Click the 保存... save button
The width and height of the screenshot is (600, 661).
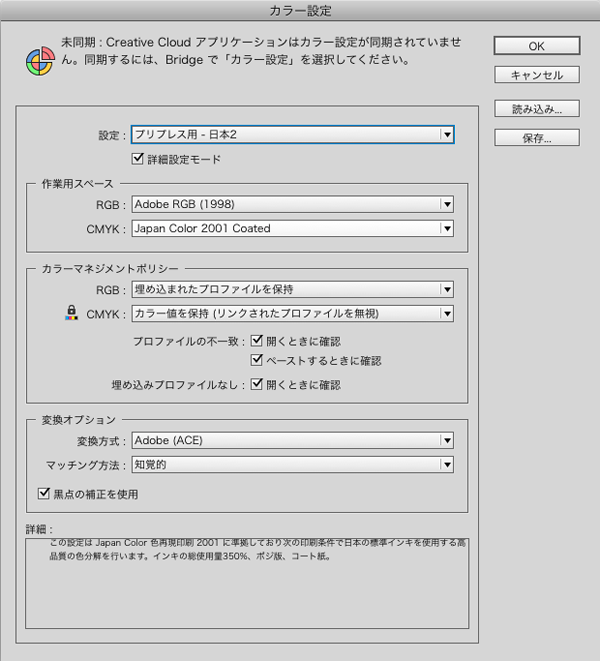(x=537, y=138)
